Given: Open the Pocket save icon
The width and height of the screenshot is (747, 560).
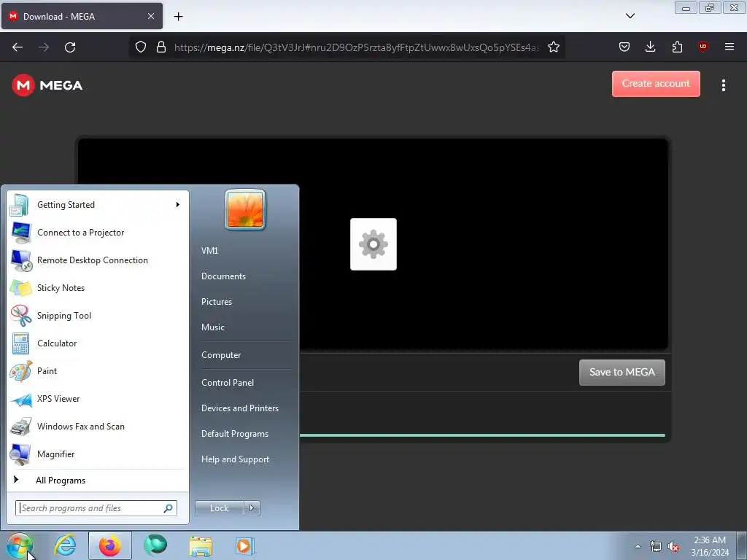Looking at the screenshot, I should [624, 47].
